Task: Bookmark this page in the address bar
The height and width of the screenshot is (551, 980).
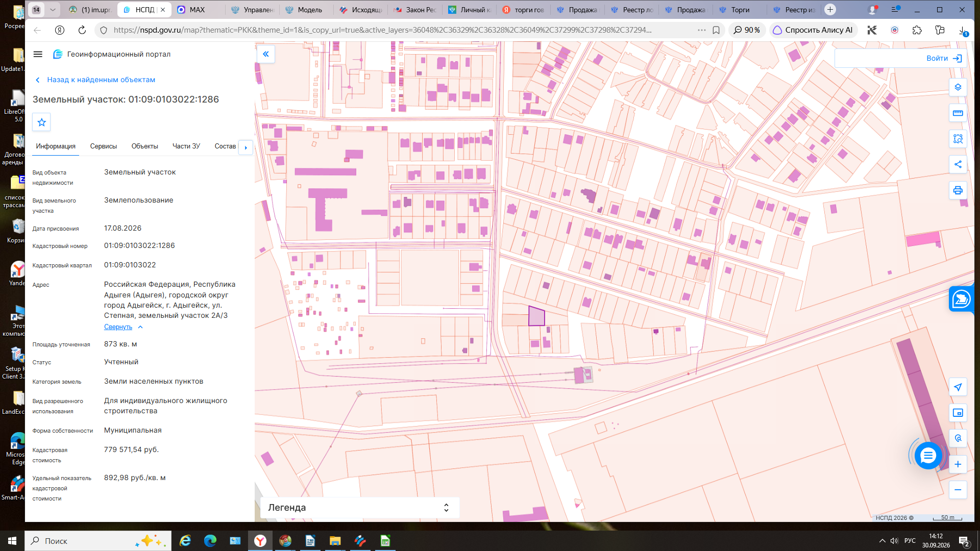Action: coord(716,30)
